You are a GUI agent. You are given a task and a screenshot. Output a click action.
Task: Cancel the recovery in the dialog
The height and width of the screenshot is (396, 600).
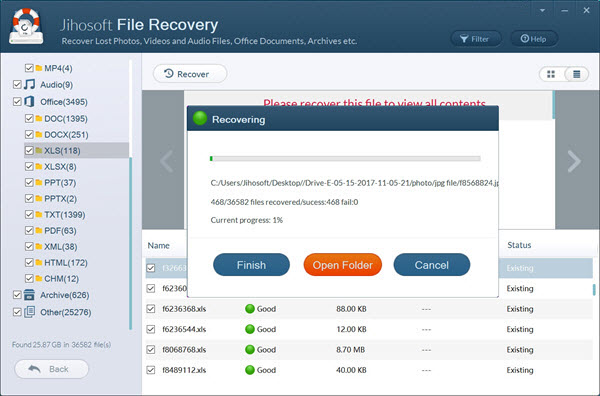coord(432,265)
